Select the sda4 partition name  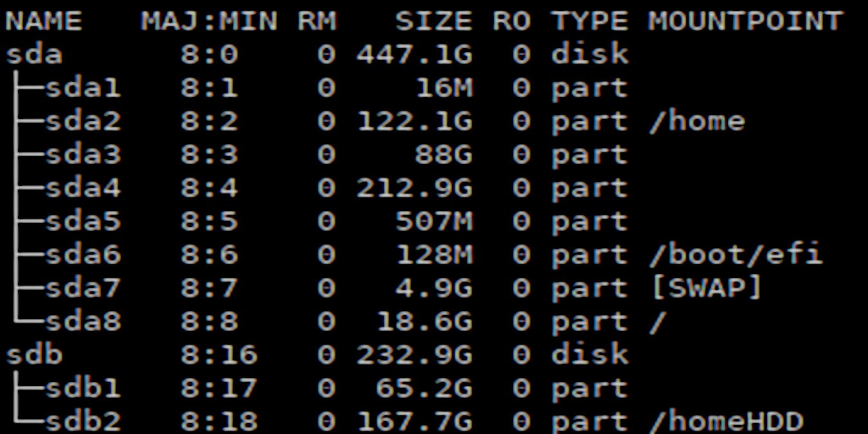point(82,188)
